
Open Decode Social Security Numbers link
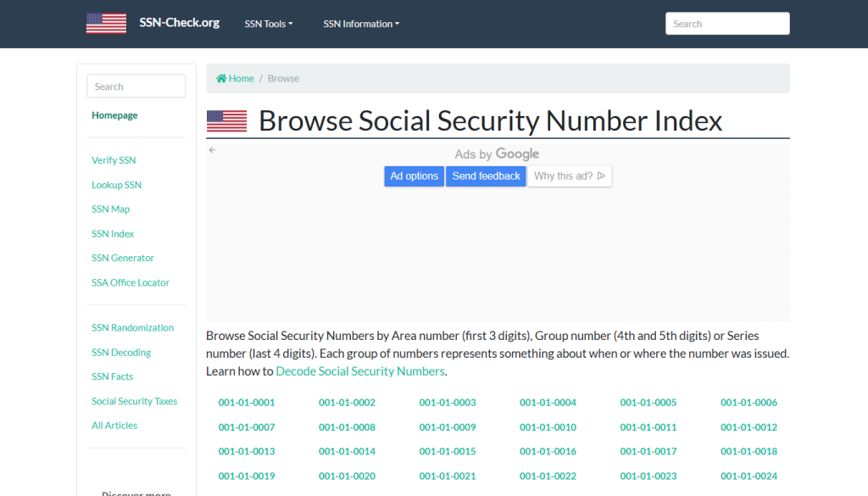tap(360, 371)
